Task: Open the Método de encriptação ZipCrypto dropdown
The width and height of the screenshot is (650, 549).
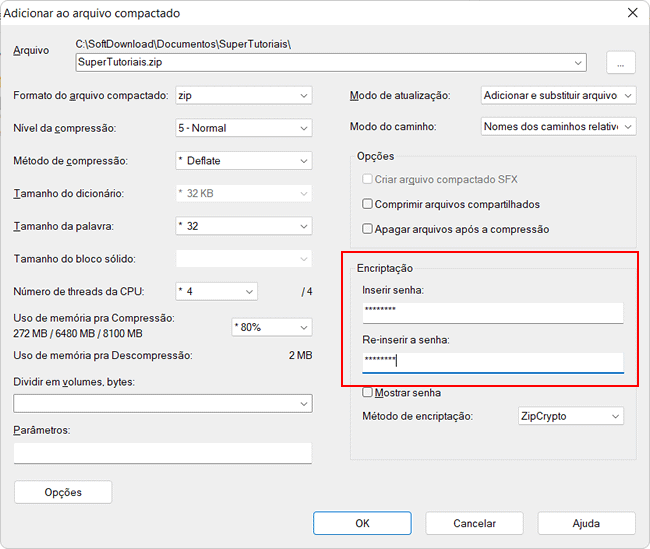Action: click(x=616, y=416)
